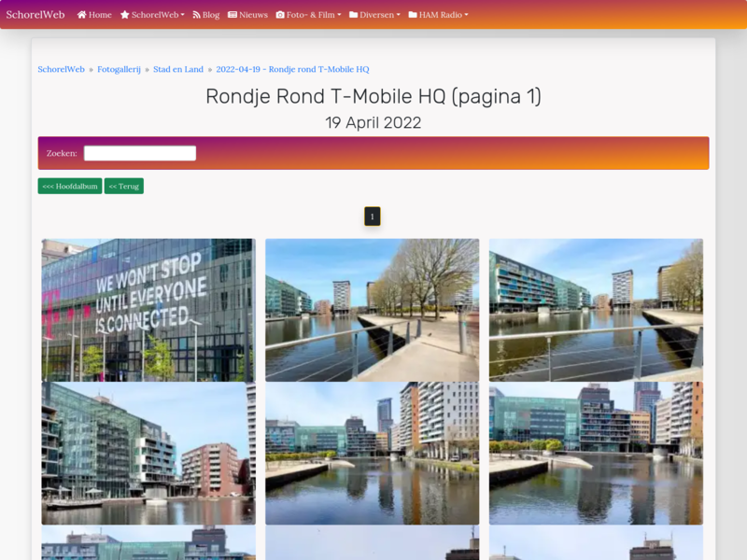747x560 pixels.
Task: Click the star icon beside ScorelWeb menu
Action: (x=125, y=15)
